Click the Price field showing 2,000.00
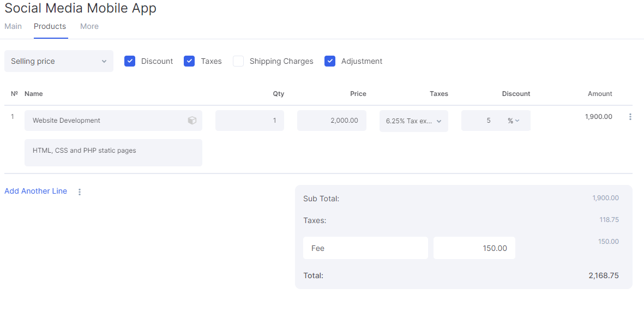The width and height of the screenshot is (644, 312). [x=332, y=121]
